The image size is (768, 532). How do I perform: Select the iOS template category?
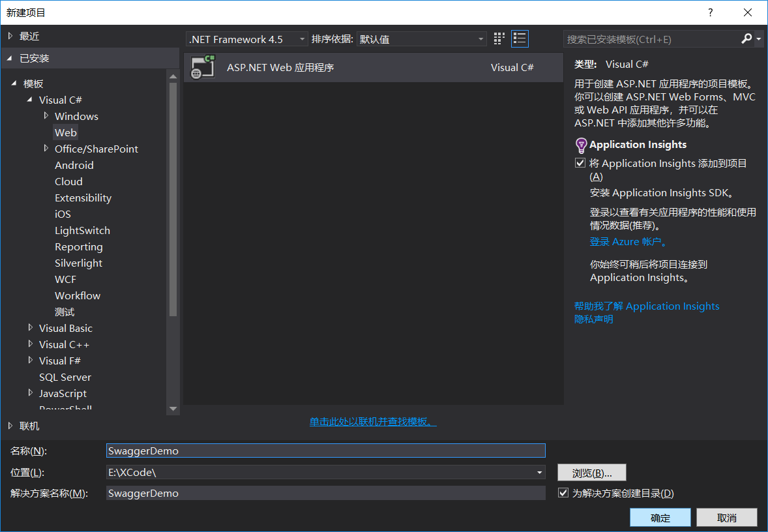point(63,214)
